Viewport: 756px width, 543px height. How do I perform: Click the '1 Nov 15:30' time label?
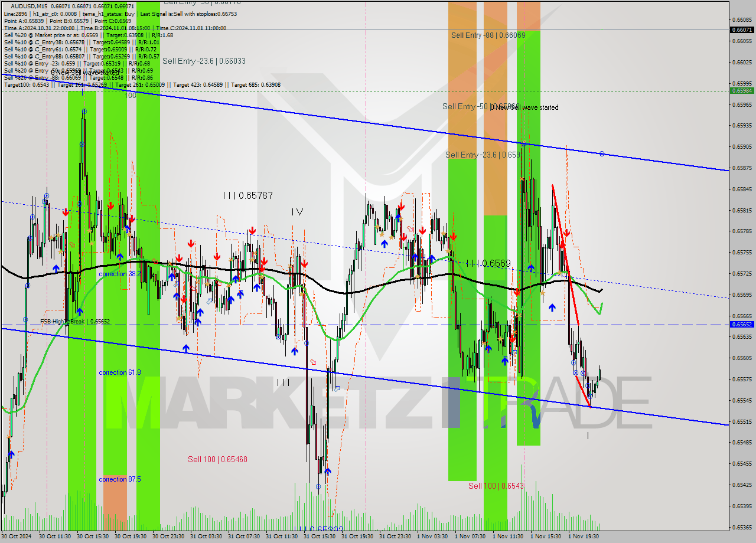click(x=546, y=537)
